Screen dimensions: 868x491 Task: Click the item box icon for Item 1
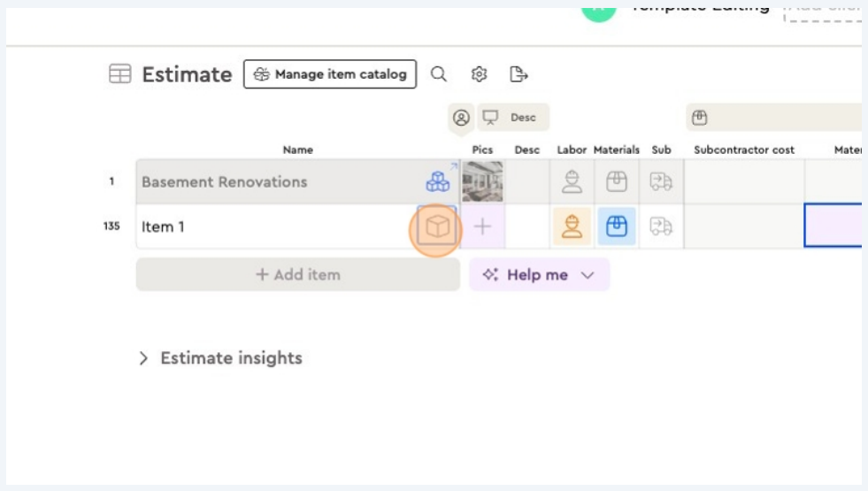[x=438, y=227]
